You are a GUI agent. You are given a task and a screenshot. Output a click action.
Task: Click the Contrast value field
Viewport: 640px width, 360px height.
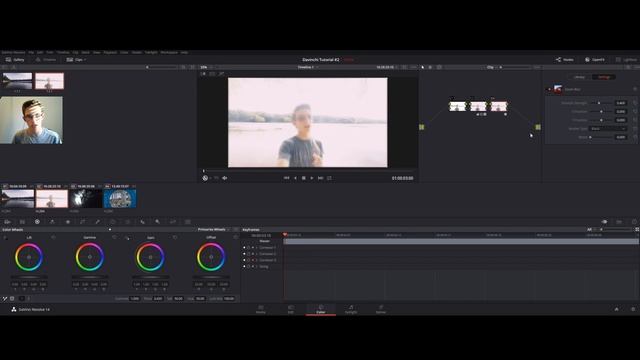coord(135,299)
